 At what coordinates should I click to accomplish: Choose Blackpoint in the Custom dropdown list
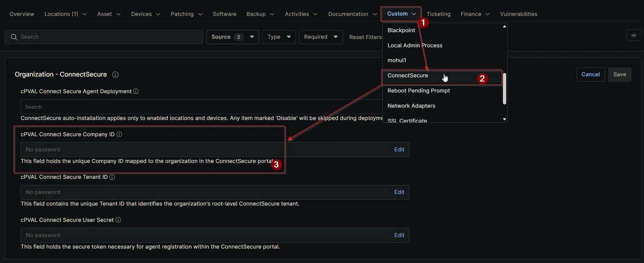click(401, 30)
